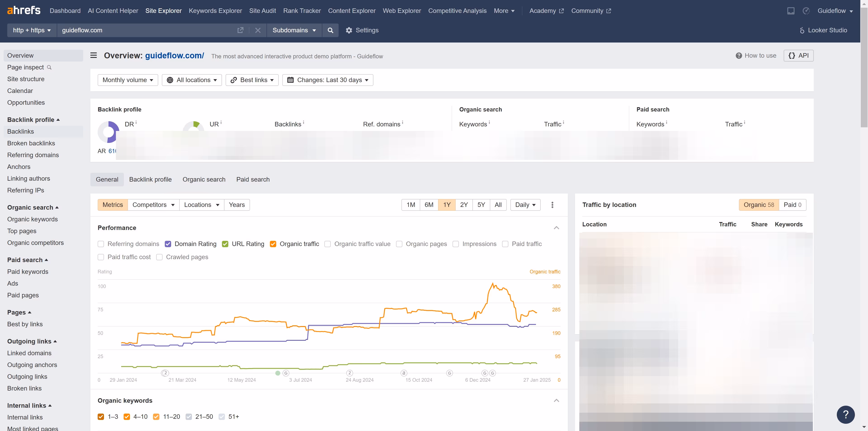Viewport: 868px width, 431px height.
Task: Enable the Referring domains checkbox
Action: pyautogui.click(x=101, y=244)
